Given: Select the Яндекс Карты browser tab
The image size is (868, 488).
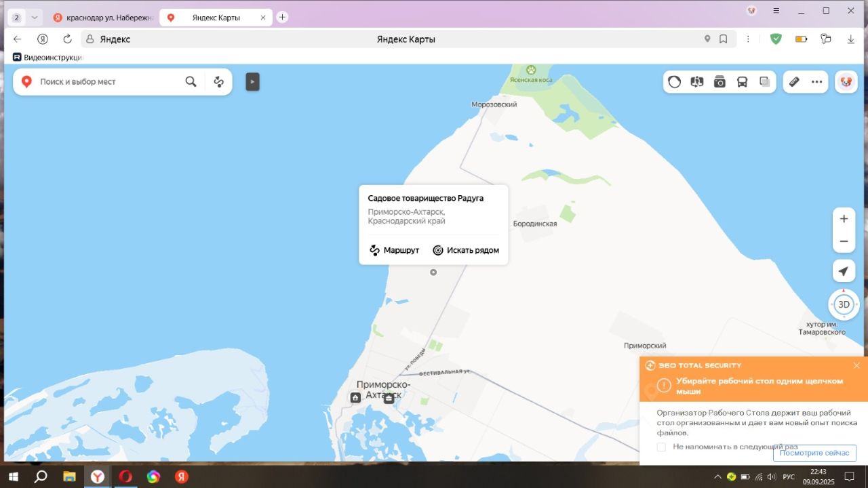Looking at the screenshot, I should click(214, 18).
